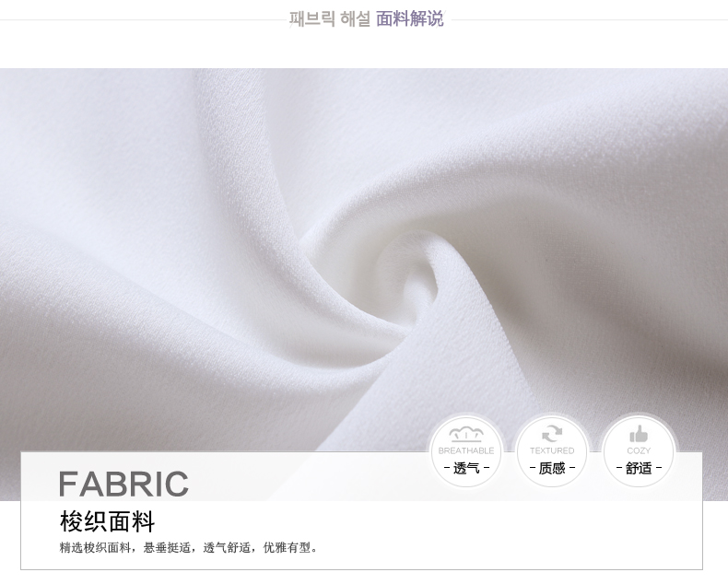This screenshot has height=584, width=728.
Task: Click the Breathable cloud icon
Action: (x=466, y=435)
